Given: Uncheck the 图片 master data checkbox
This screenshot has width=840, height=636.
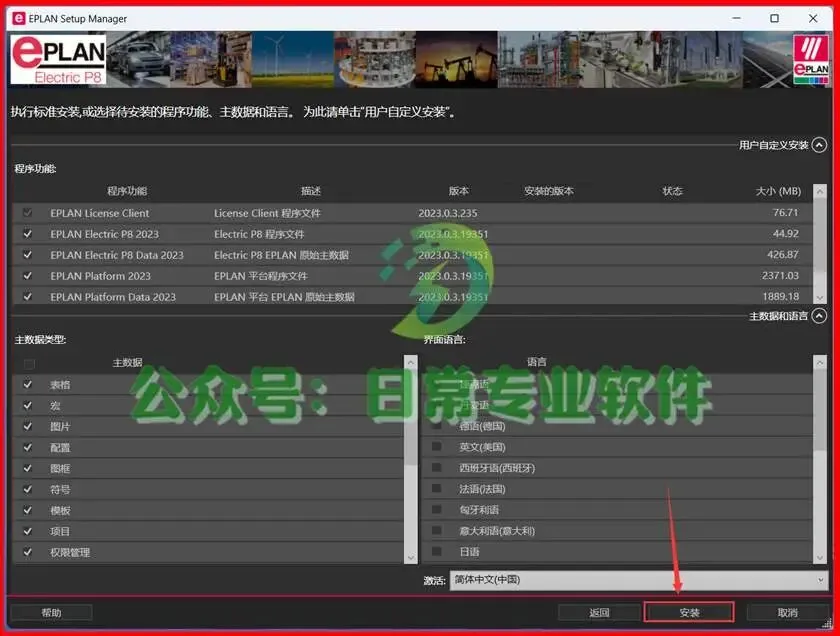Looking at the screenshot, I should 27,426.
